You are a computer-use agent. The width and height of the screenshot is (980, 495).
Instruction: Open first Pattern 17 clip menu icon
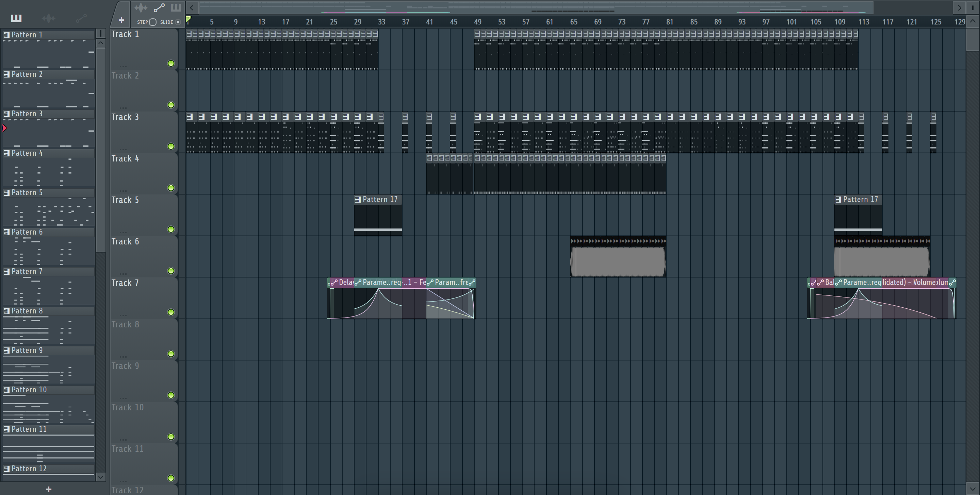coord(358,200)
